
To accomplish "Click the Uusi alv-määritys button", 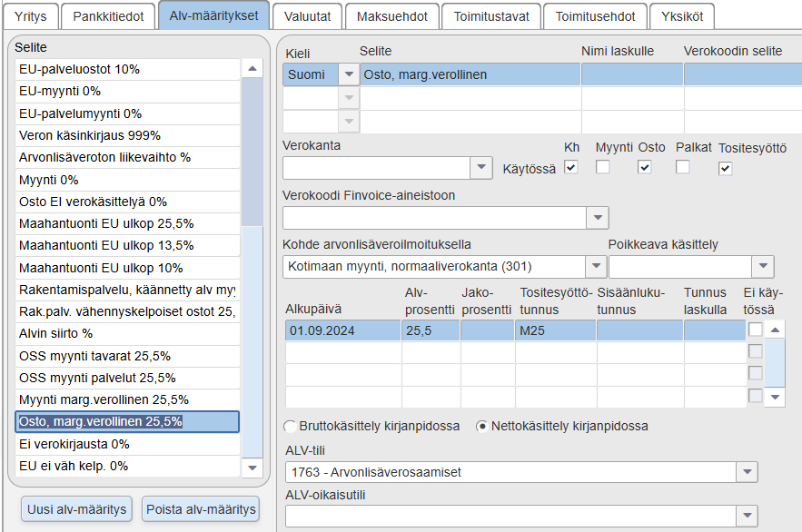I will click(76, 509).
